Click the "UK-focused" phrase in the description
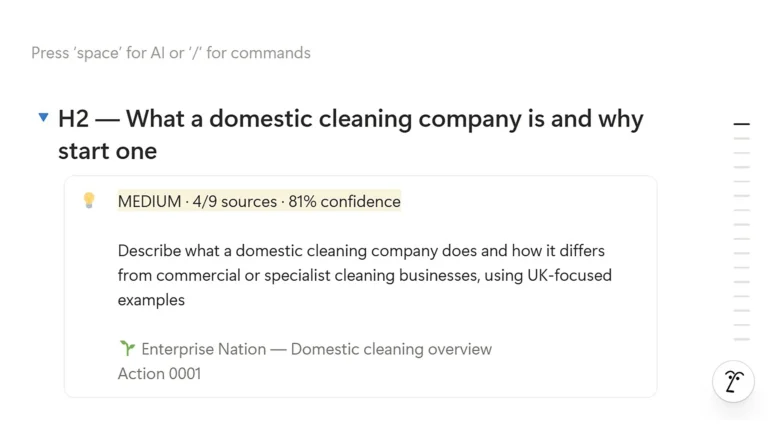Viewport: 768px width, 432px height. (570, 275)
